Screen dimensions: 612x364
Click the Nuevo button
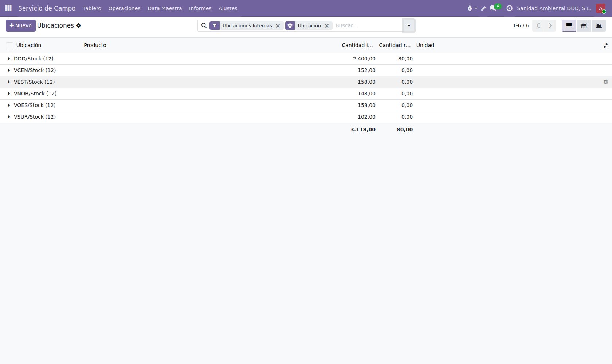tap(21, 25)
